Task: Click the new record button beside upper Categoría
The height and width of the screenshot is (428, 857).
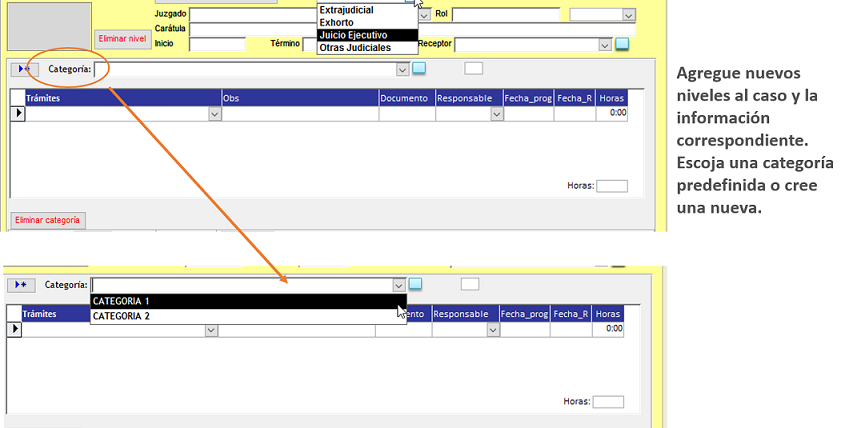Action: (24, 69)
